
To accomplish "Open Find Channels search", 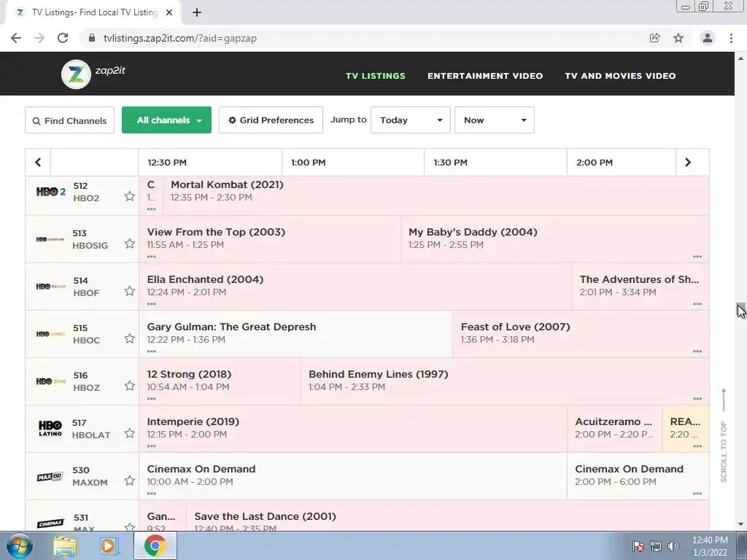I will tap(69, 120).
